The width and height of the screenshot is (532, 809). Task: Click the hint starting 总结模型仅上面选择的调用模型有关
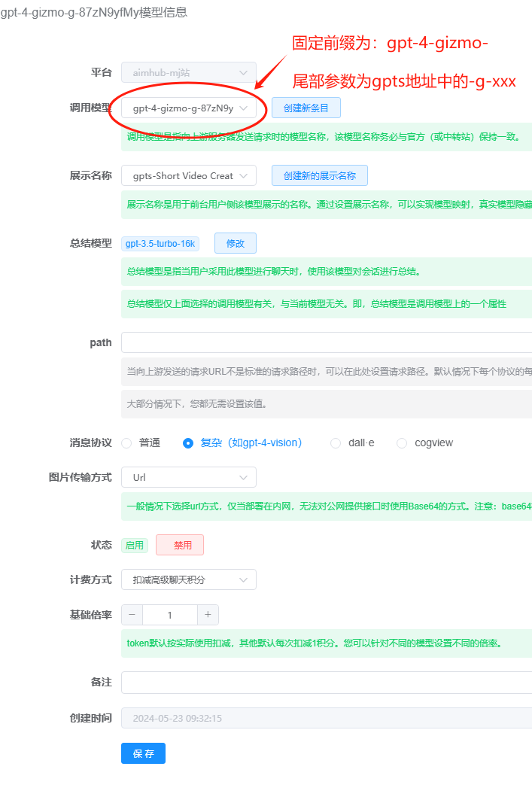(317, 304)
